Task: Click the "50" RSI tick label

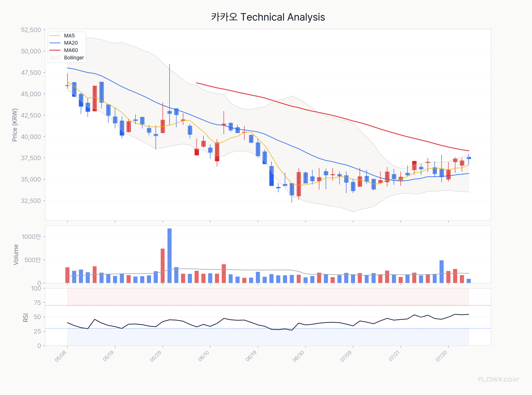Action: [37, 317]
